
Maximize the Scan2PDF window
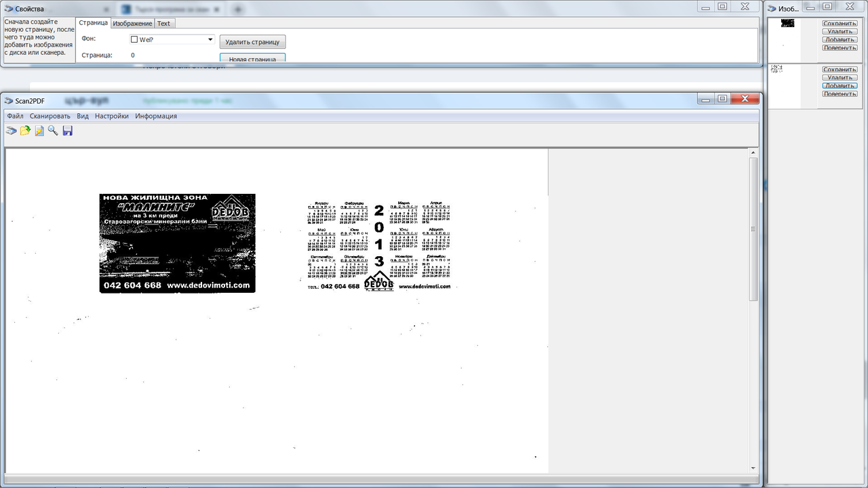(722, 99)
